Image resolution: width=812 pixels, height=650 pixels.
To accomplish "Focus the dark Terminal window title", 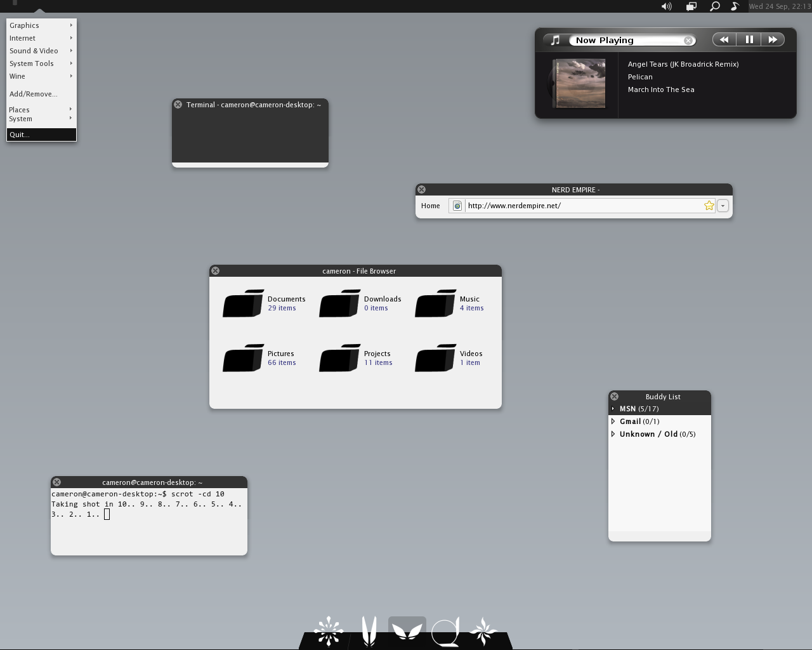I will pyautogui.click(x=254, y=105).
